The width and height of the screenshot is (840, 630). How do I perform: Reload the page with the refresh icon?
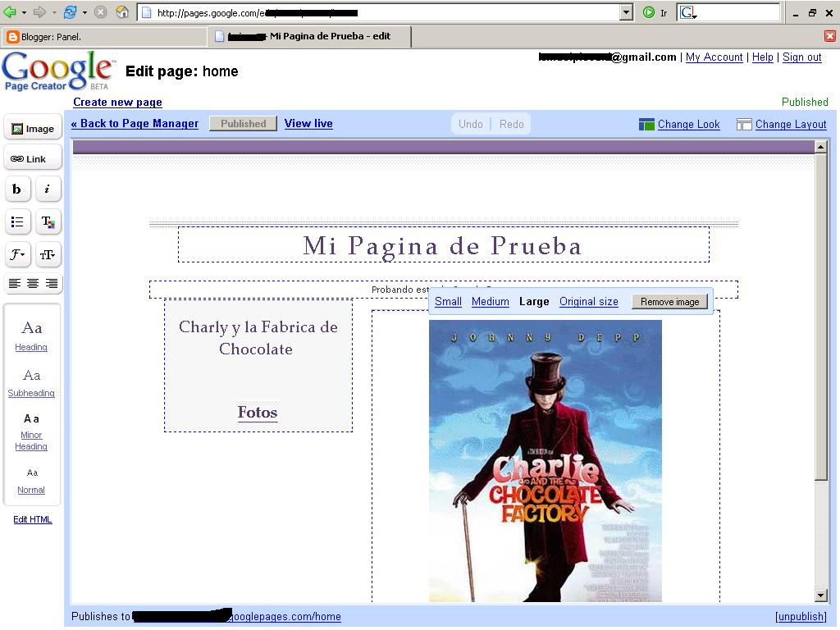[70, 11]
